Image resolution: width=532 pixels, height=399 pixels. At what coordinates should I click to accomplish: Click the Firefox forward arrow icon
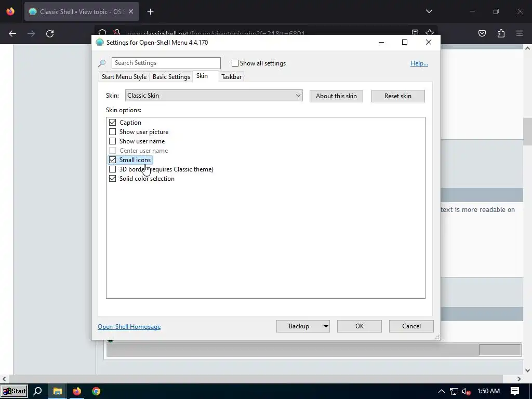[x=31, y=34]
